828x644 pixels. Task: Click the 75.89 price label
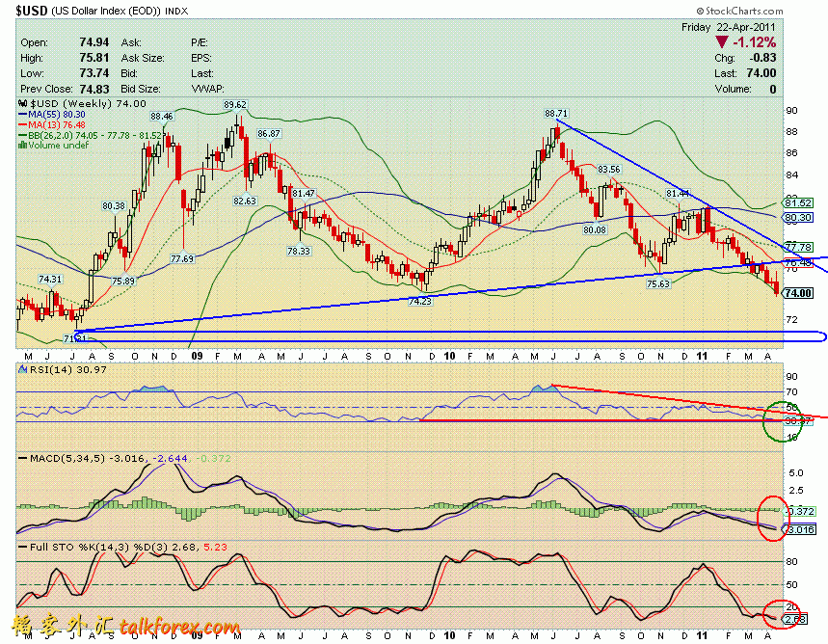click(x=123, y=282)
